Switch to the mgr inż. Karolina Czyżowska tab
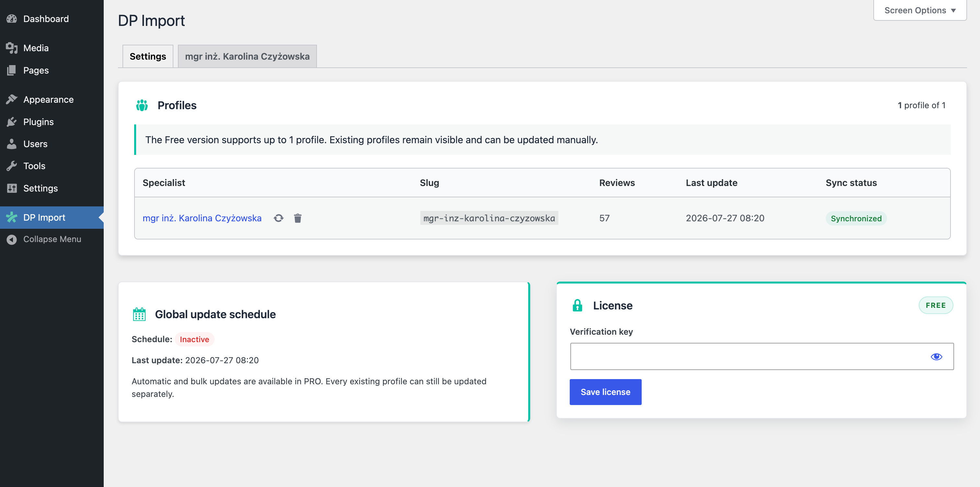980x487 pixels. coord(247,56)
